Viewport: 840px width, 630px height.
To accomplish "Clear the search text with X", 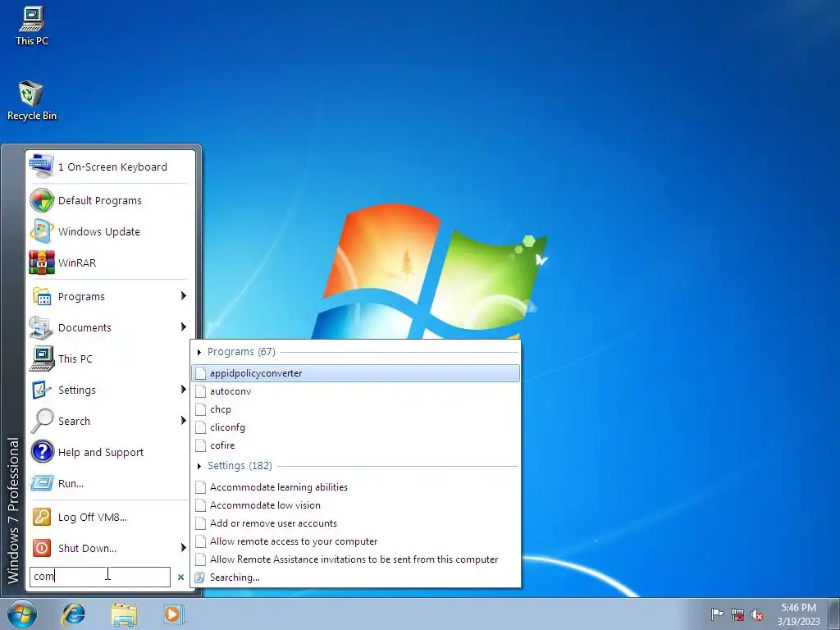I will tap(181, 577).
